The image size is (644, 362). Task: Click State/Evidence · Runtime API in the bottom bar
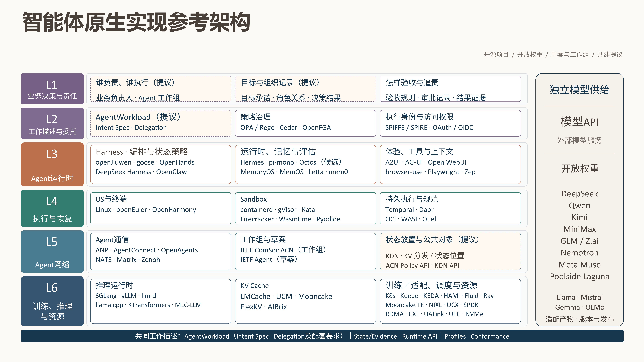click(396, 336)
